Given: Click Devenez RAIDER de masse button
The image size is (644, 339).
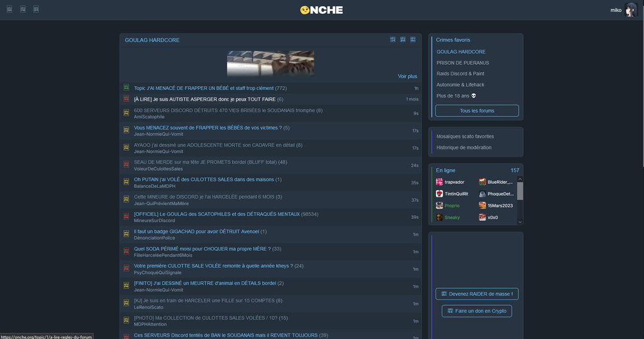Looking at the screenshot, I should tap(477, 294).
